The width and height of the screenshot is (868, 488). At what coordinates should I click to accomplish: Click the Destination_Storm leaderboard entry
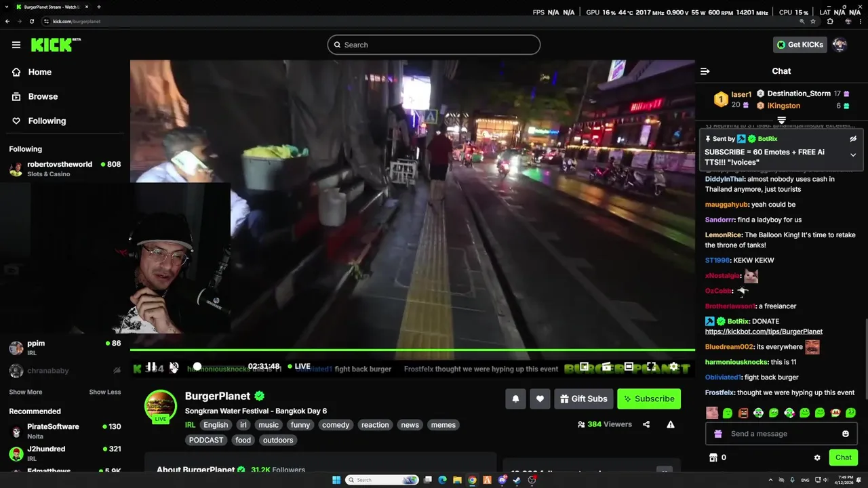[x=803, y=94]
